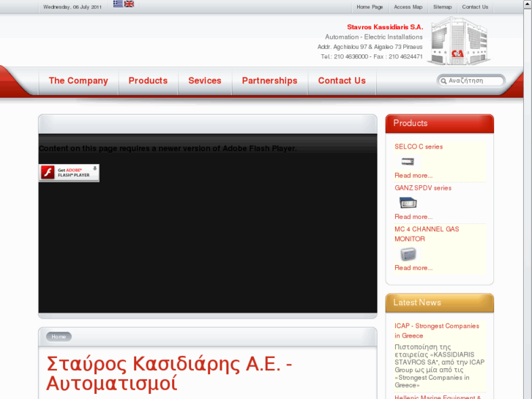The height and width of the screenshot is (399, 532).
Task: Click the Products sidebar panel header
Action: click(x=439, y=124)
